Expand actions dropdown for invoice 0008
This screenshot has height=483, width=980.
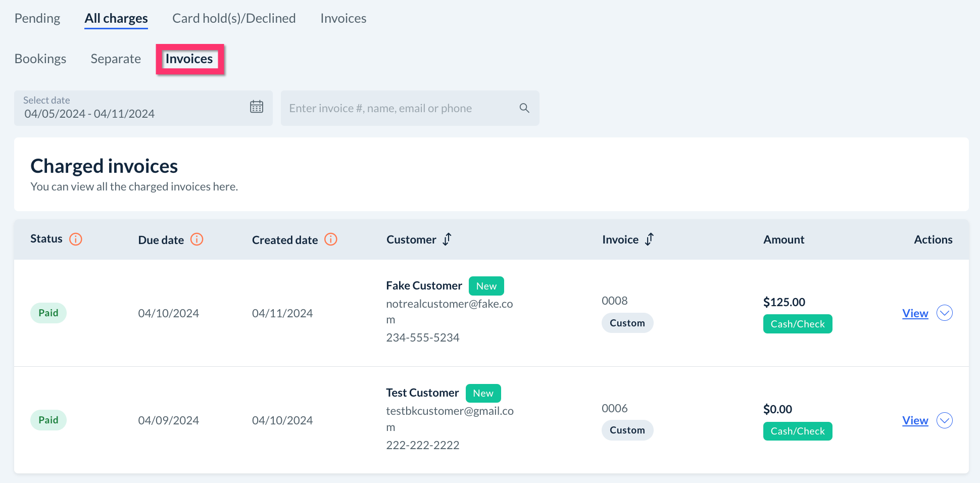click(944, 313)
